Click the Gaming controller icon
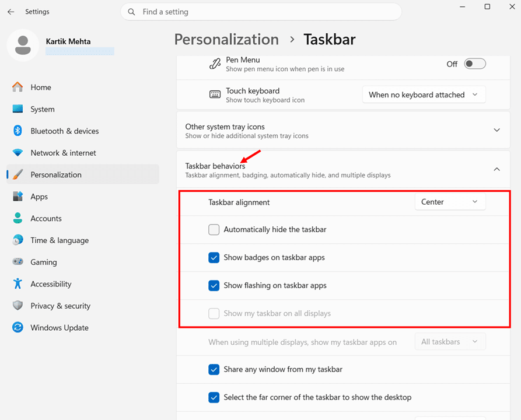521x420 pixels. coord(18,262)
